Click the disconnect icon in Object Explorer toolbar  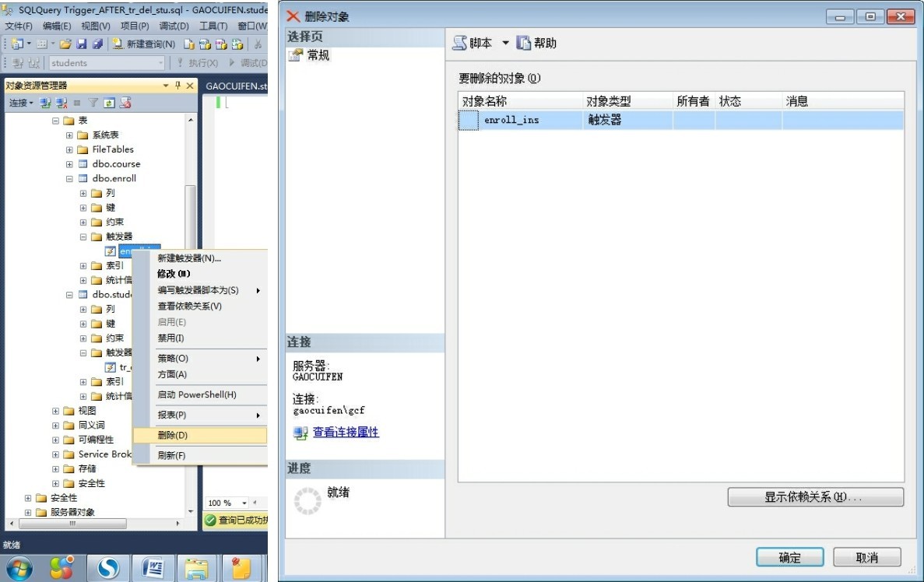(x=61, y=103)
